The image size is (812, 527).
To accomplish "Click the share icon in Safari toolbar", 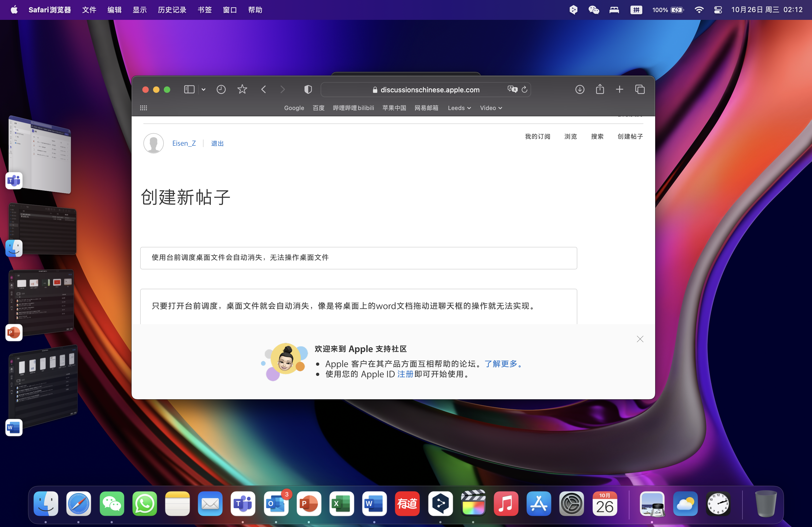I will 600,89.
